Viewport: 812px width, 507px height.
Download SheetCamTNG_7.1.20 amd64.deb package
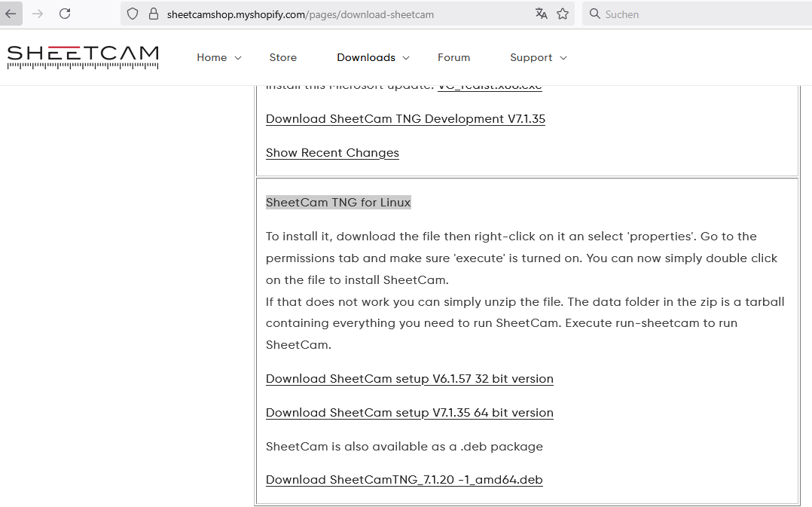click(404, 480)
